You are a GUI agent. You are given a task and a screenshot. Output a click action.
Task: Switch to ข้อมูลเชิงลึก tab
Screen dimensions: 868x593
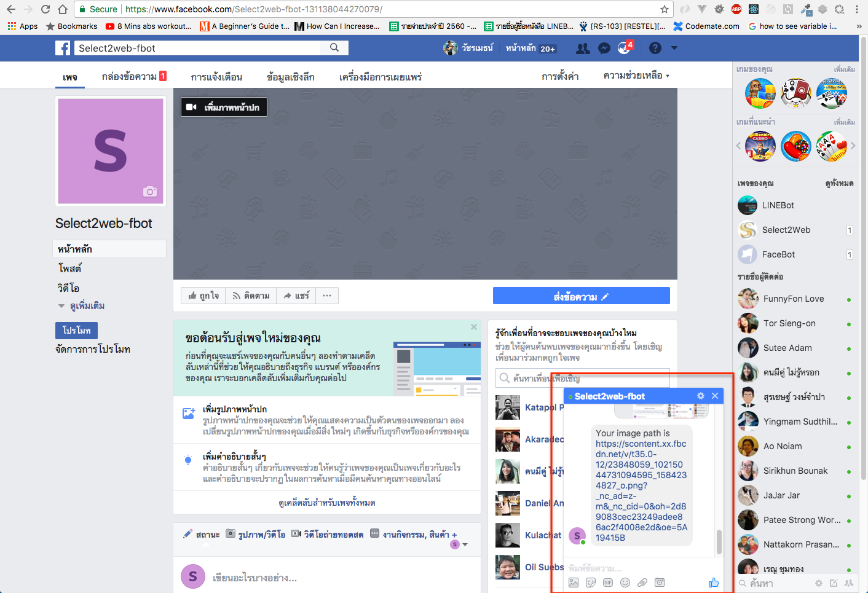click(291, 77)
